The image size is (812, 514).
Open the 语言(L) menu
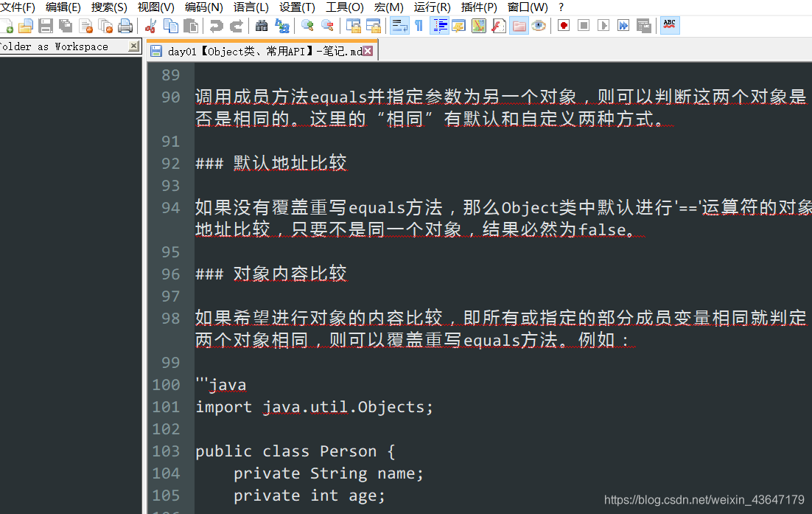tap(251, 7)
